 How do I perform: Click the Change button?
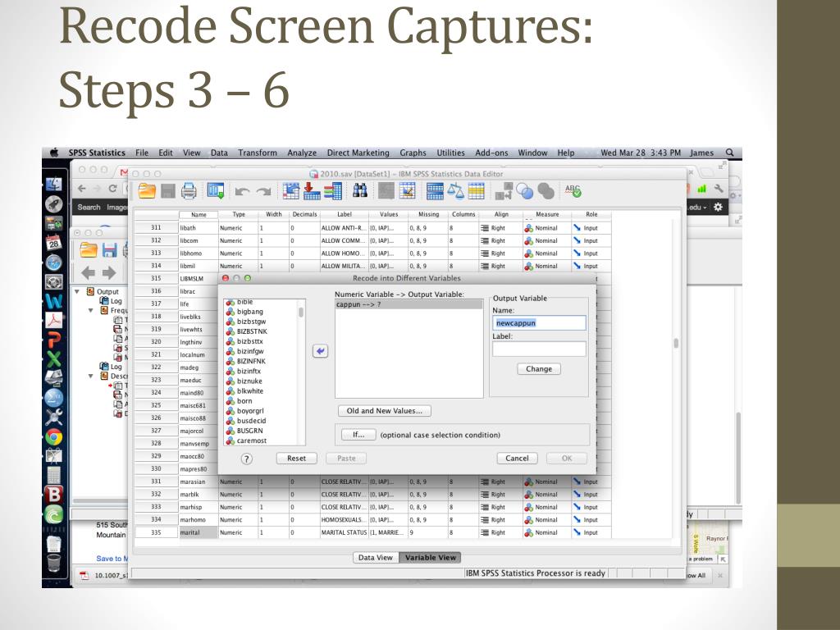(x=539, y=369)
